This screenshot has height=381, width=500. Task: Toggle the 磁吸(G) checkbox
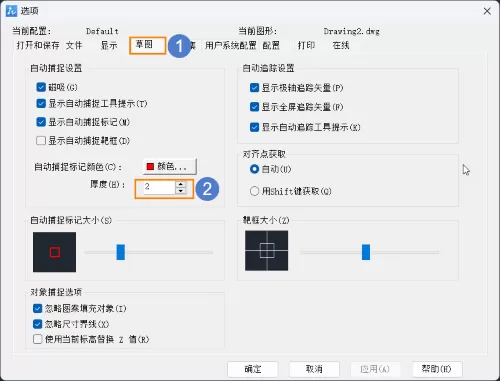coord(41,87)
